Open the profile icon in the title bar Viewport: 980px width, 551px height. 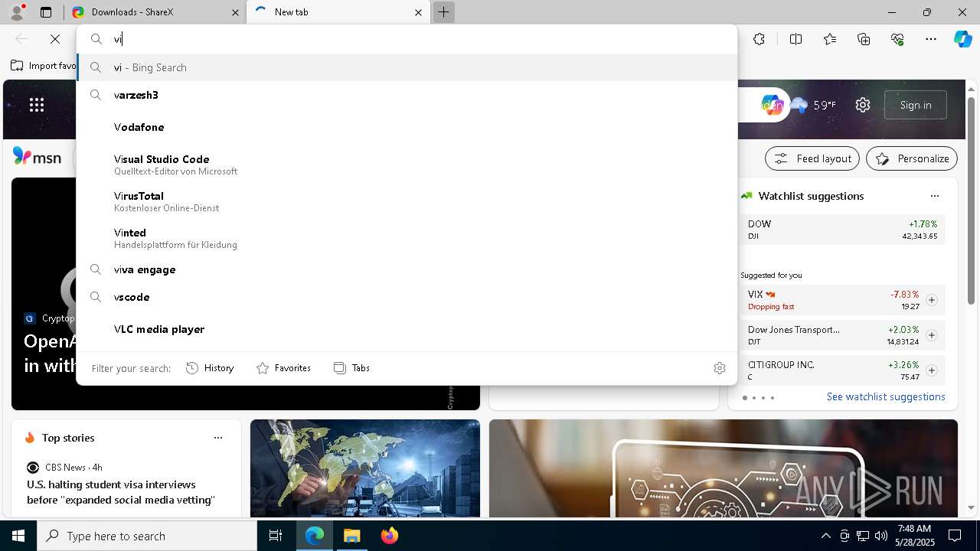[x=17, y=12]
